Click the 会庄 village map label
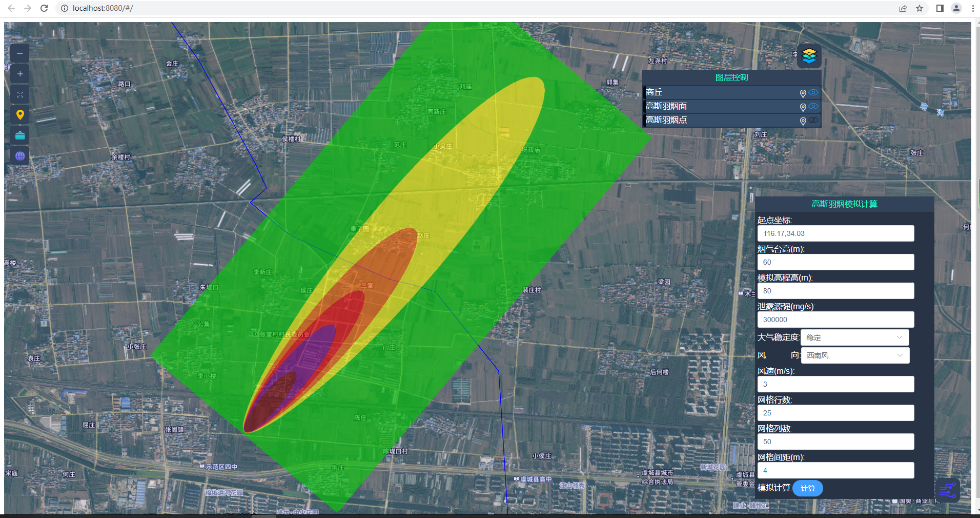 pyautogui.click(x=172, y=64)
